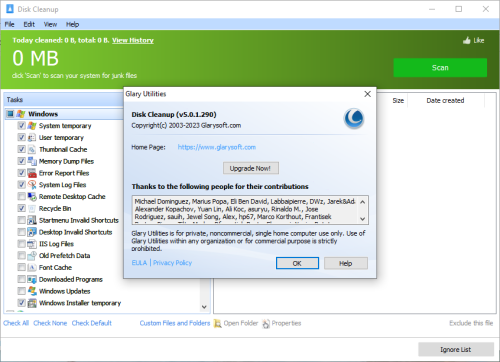Click the Old Prefetch Data icon
Image resolution: width=500 pixels, height=362 pixels.
[32, 256]
